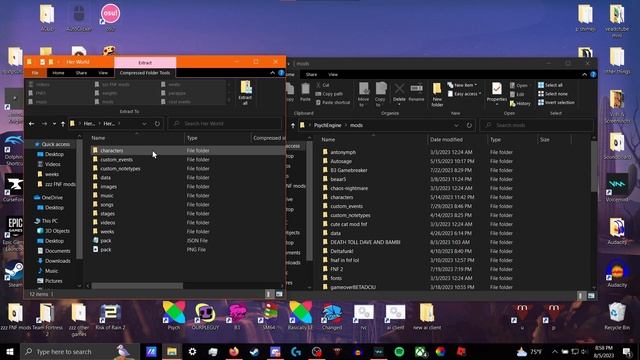The image size is (640, 360).
Task: Open Help in the Her World window
Action: pyautogui.click(x=281, y=73)
